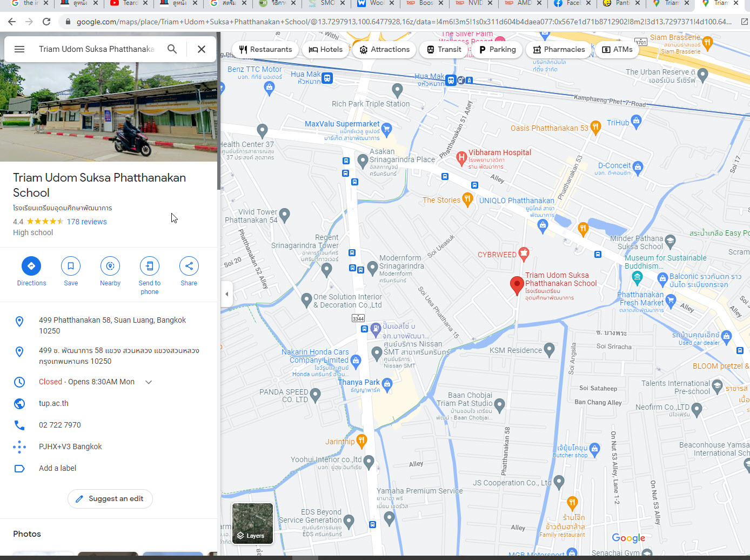Switch to the AMD browser tab
The image size is (750, 560).
(524, 3)
